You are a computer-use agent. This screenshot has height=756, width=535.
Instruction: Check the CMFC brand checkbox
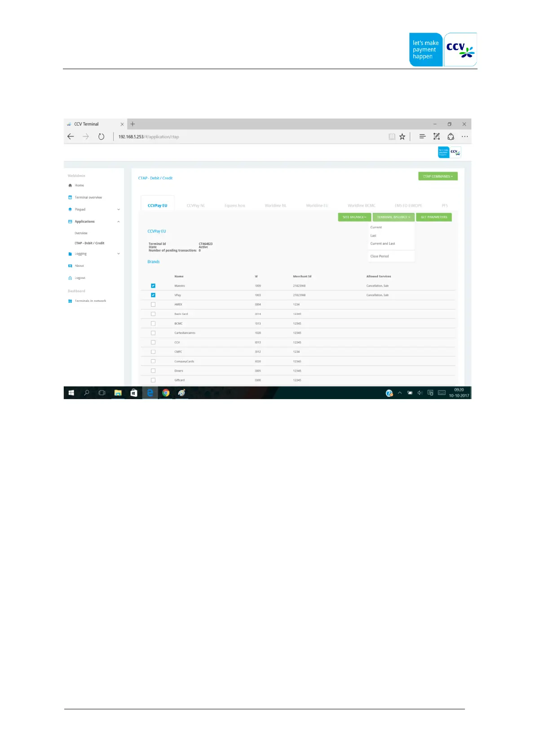point(153,352)
